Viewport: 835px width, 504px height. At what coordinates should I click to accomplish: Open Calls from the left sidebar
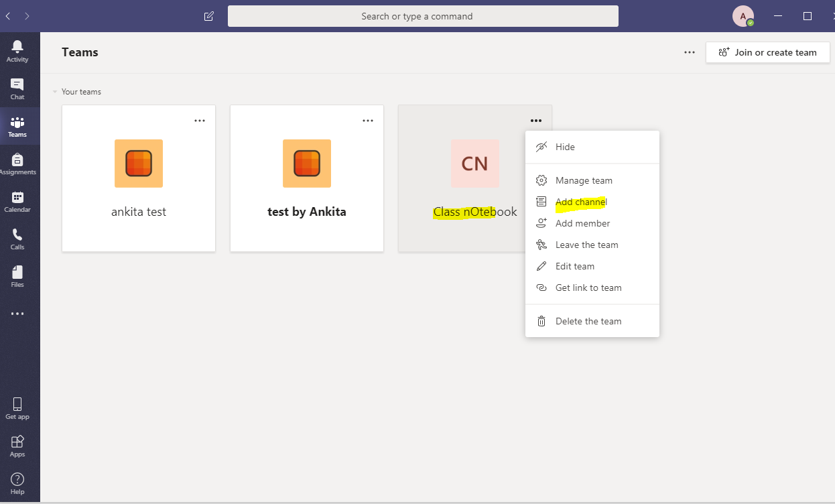[x=17, y=239]
